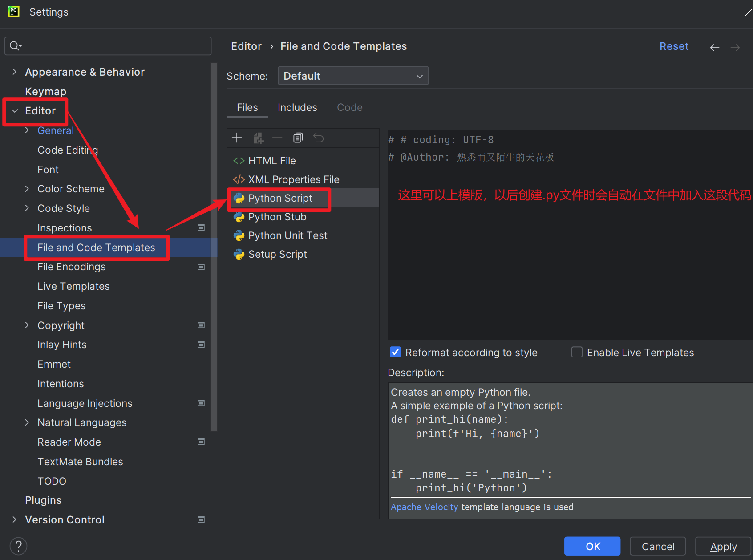The image size is (753, 560).
Task: Click the back navigation arrow
Action: coord(715,47)
